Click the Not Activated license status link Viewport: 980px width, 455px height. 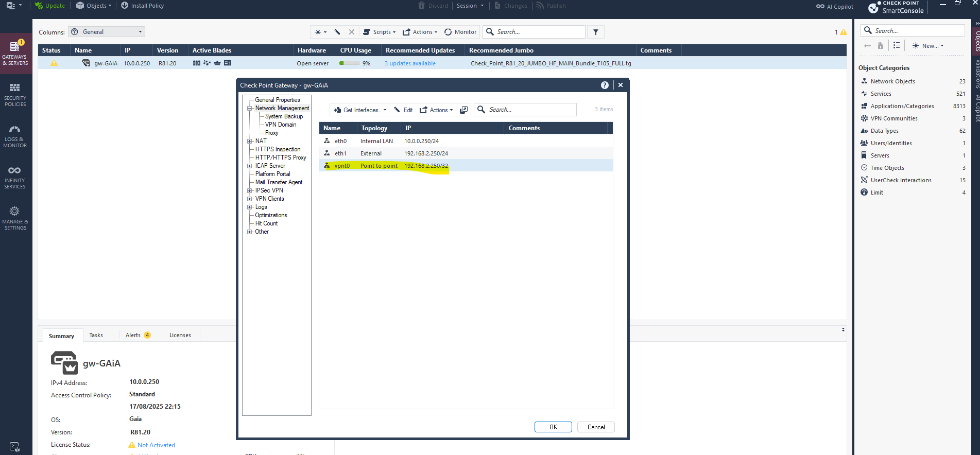(x=156, y=445)
